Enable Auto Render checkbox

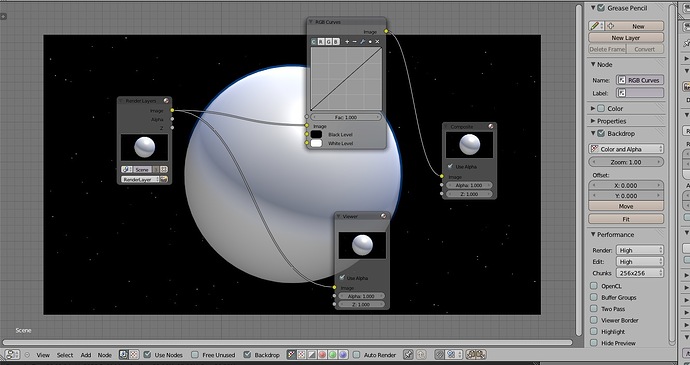pyautogui.click(x=356, y=354)
